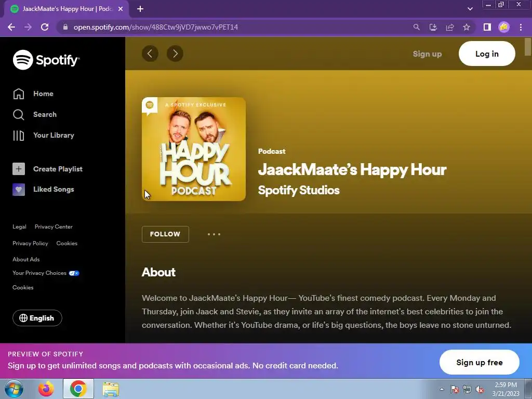Open a new browser tab
The height and width of the screenshot is (399, 532).
tap(140, 9)
